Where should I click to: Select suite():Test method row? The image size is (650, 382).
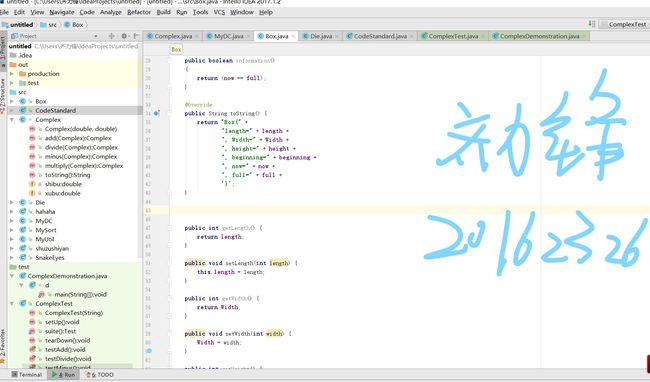(61, 331)
